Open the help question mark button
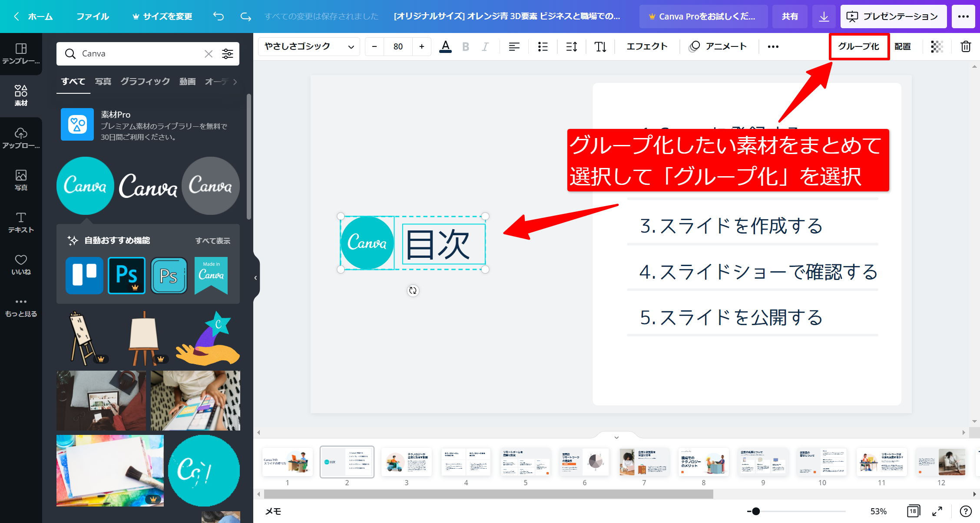 965,511
